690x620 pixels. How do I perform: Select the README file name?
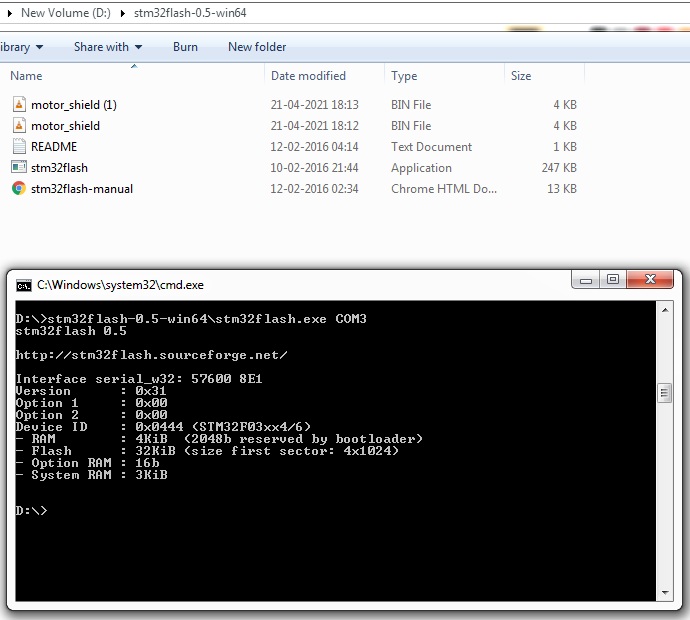[54, 147]
